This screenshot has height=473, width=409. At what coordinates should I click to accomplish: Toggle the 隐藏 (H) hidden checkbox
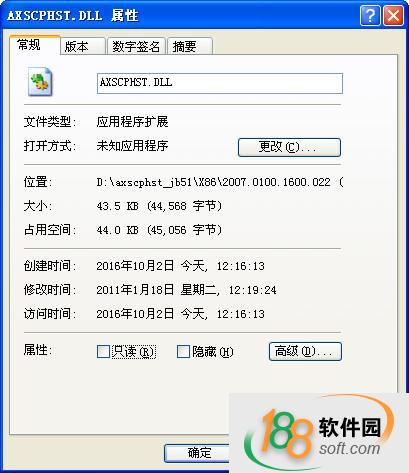pos(183,351)
